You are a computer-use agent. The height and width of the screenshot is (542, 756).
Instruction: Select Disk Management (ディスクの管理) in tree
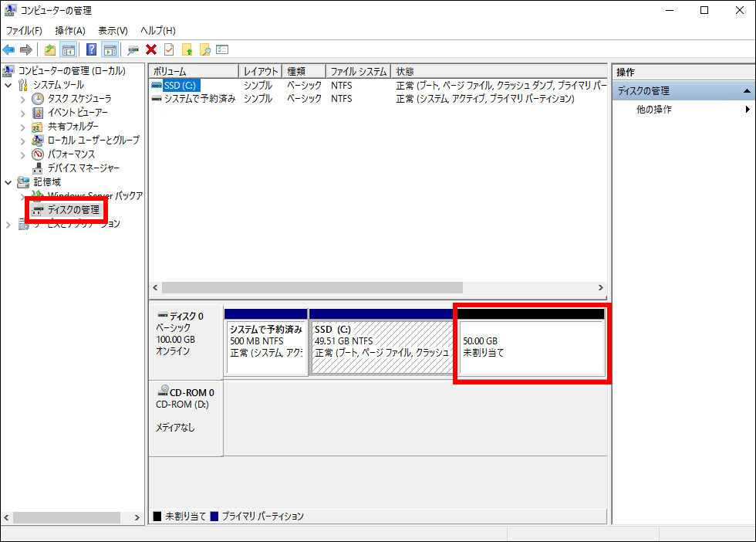tap(73, 209)
